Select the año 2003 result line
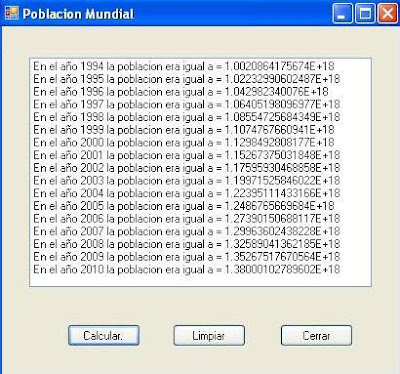 pyautogui.click(x=187, y=180)
